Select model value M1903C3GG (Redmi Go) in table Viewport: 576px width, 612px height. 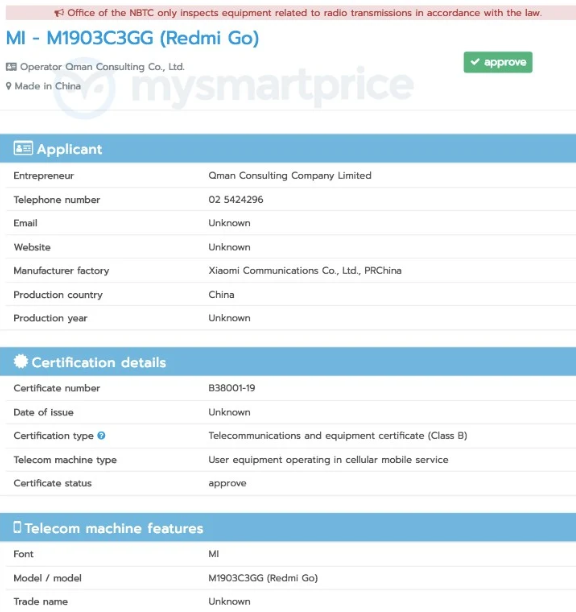click(263, 578)
